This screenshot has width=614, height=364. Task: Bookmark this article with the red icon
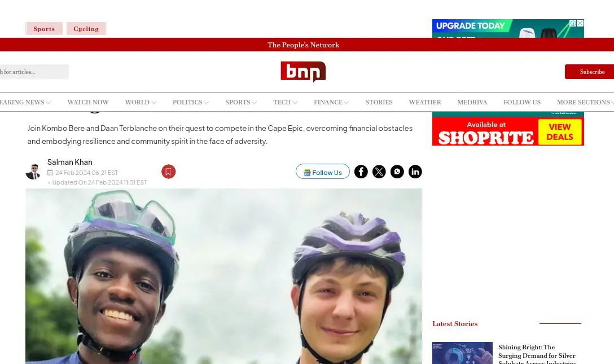point(168,172)
